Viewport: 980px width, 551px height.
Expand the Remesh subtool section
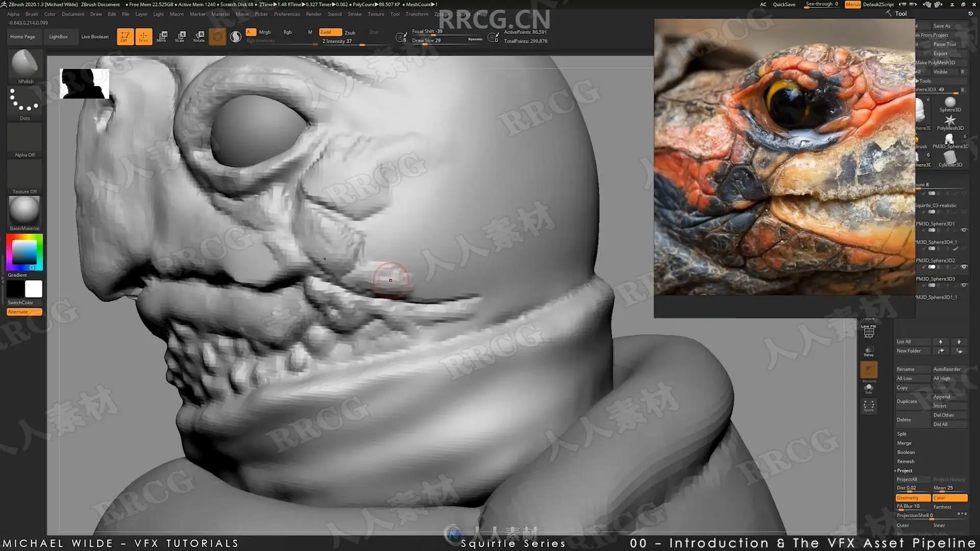905,462
